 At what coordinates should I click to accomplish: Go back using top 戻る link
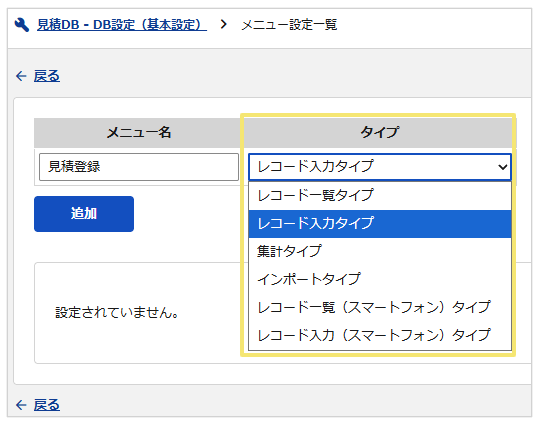[x=46, y=76]
